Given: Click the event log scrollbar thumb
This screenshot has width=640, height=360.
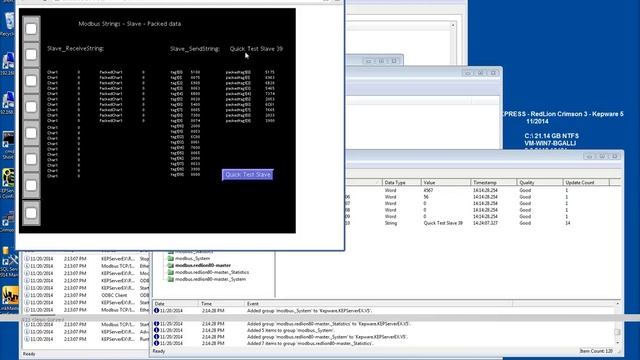Looking at the screenshot, I should point(618,332).
